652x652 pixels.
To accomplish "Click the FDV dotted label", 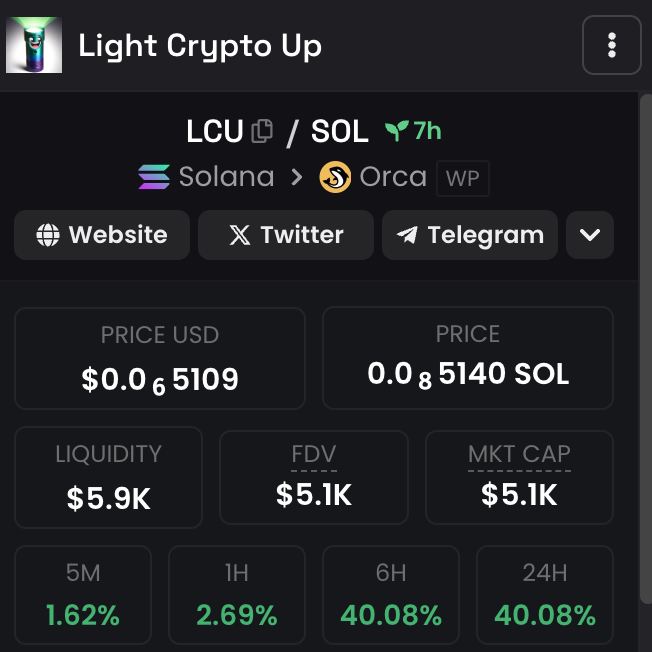I will coord(314,454).
